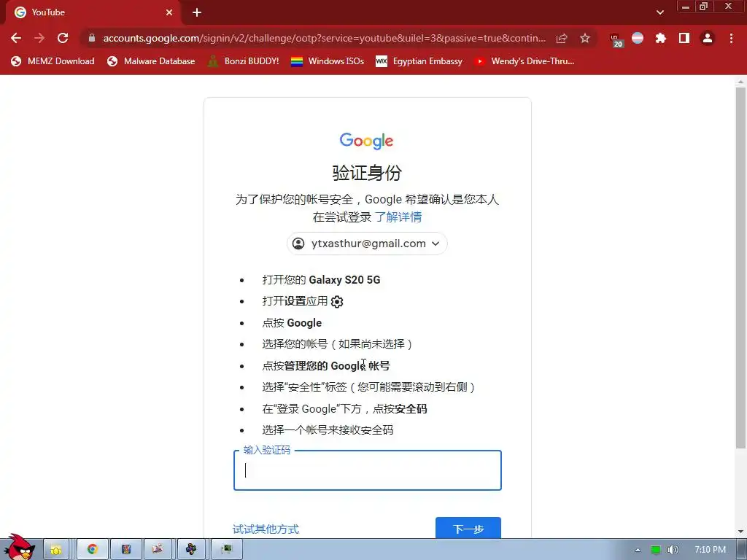Click 试试其他方式 link
The height and width of the screenshot is (560, 747).
click(x=266, y=529)
